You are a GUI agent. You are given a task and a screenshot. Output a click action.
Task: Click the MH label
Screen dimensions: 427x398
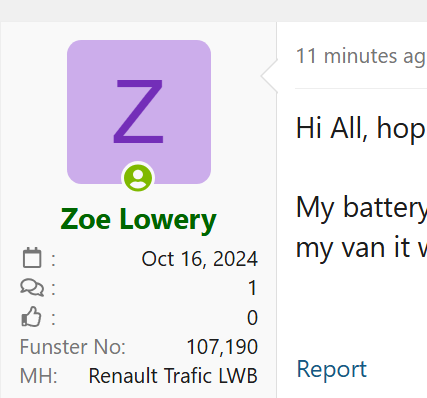point(39,376)
